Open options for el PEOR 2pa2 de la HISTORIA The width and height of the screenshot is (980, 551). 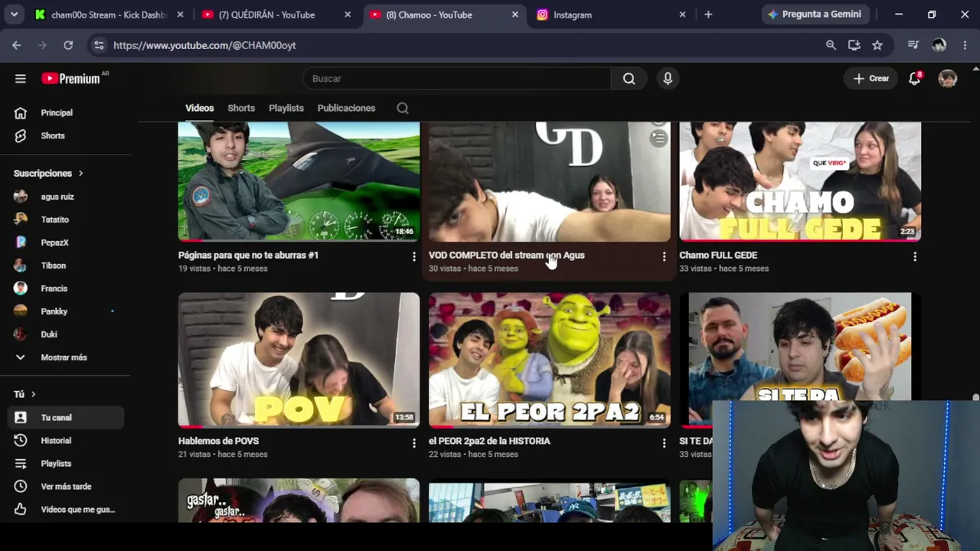tap(664, 442)
